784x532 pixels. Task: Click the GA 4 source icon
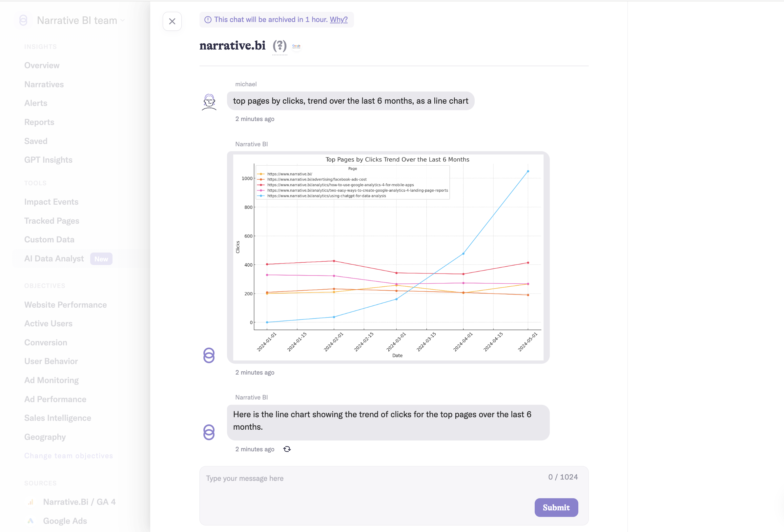tap(31, 502)
